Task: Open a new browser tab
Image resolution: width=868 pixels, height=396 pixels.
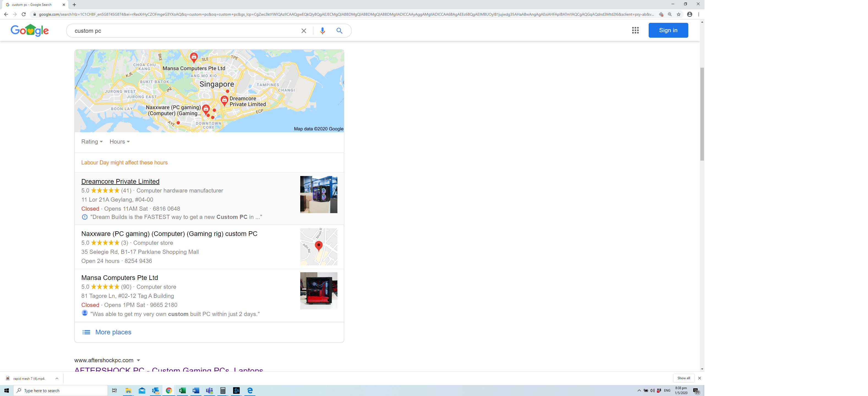Action: click(75, 5)
